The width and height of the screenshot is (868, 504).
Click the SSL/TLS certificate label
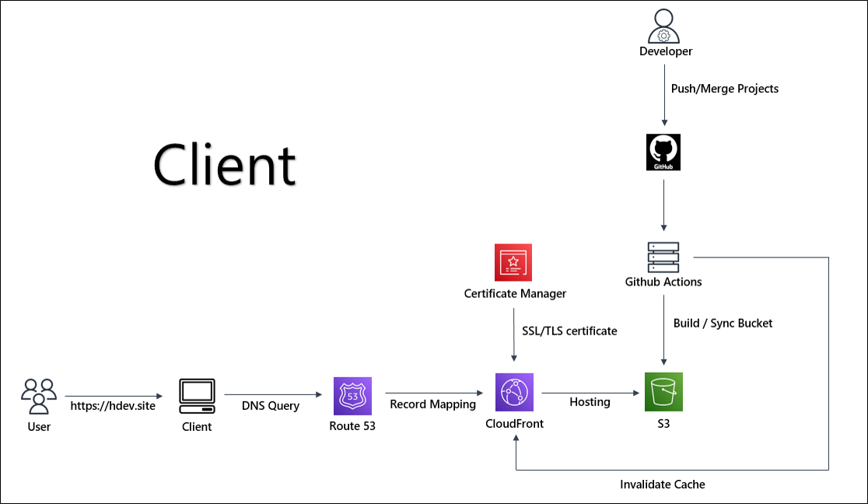click(569, 331)
